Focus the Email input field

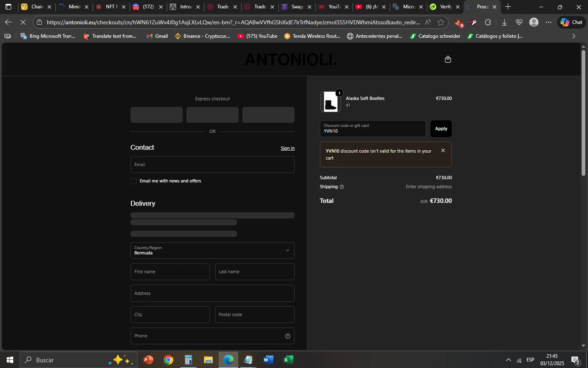(212, 165)
